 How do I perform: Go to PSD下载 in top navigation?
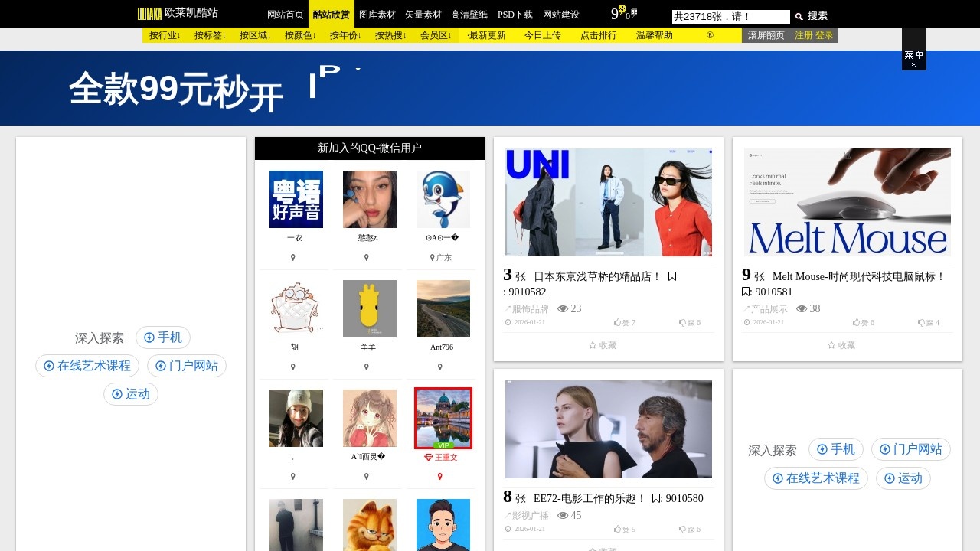click(515, 15)
